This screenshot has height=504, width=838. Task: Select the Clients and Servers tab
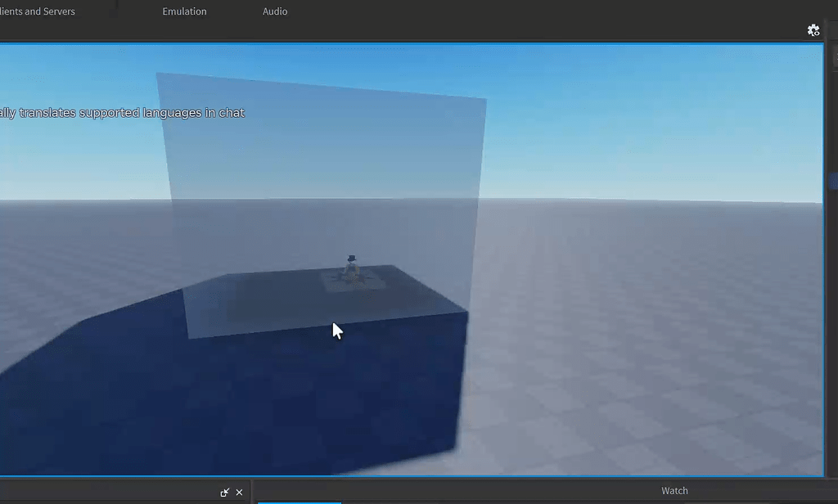point(37,11)
